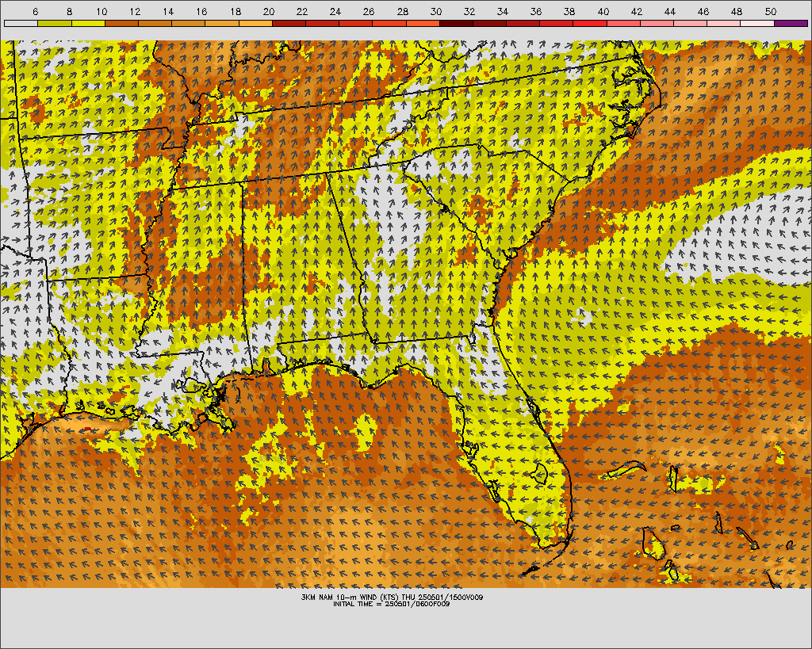This screenshot has height=649, width=812.
Task: Pick the swatch between 26 and 28
Action: click(389, 23)
